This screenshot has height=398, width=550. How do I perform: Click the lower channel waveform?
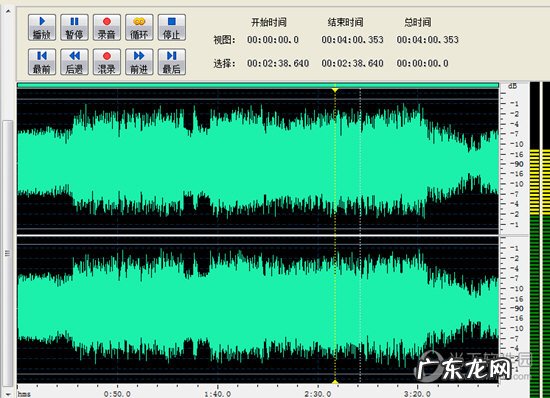(x=257, y=310)
